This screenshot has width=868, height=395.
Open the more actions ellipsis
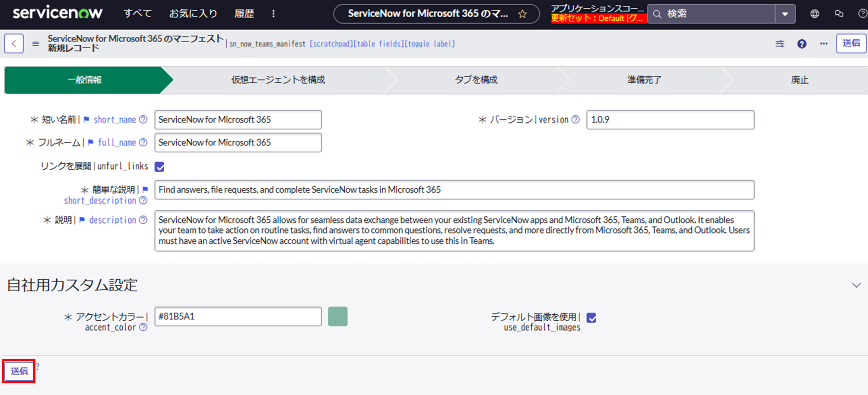point(824,44)
